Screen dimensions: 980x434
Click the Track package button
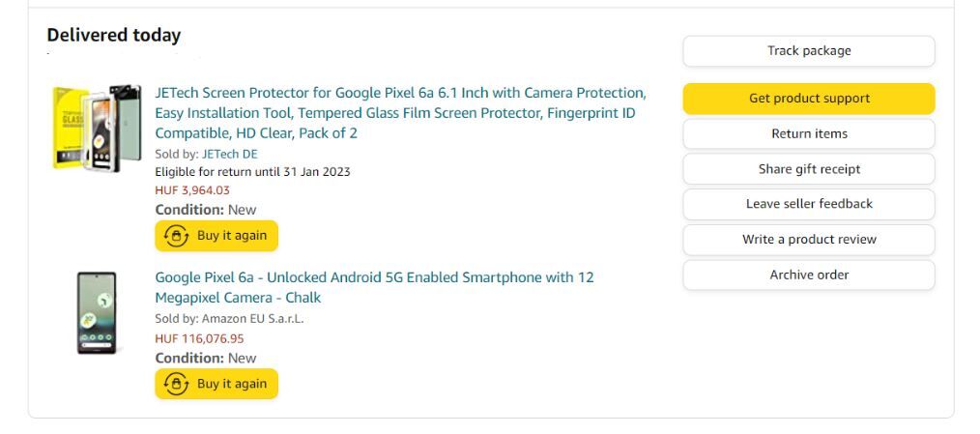tap(809, 51)
